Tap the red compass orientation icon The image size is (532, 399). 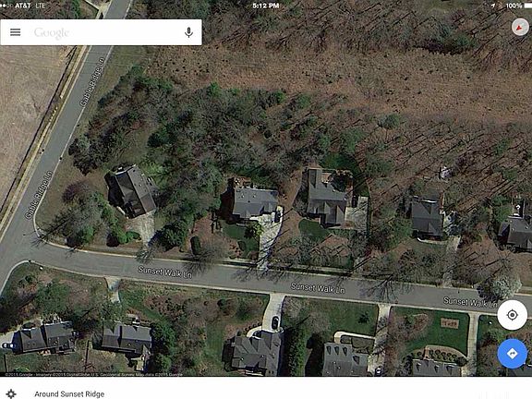click(x=520, y=27)
